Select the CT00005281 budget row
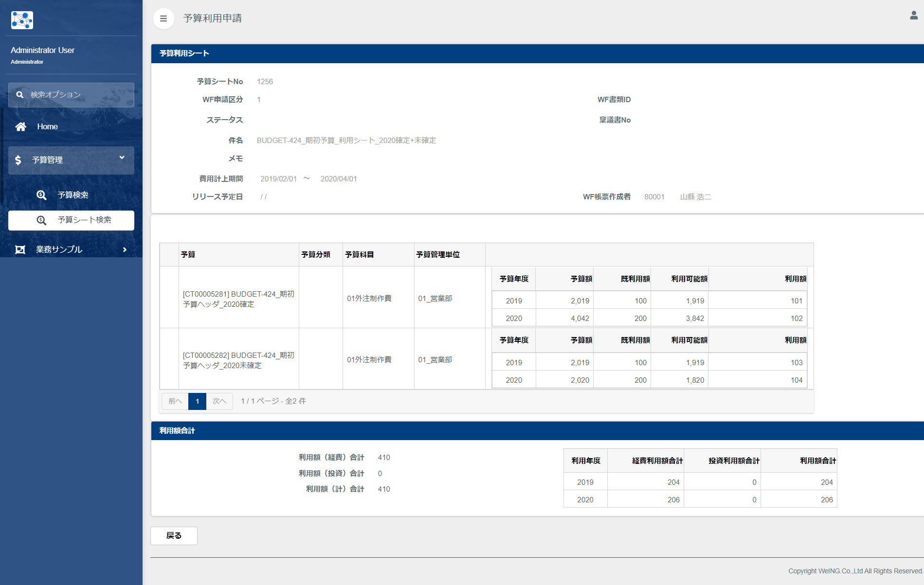Viewport: 924px width, 585px height. point(238,299)
